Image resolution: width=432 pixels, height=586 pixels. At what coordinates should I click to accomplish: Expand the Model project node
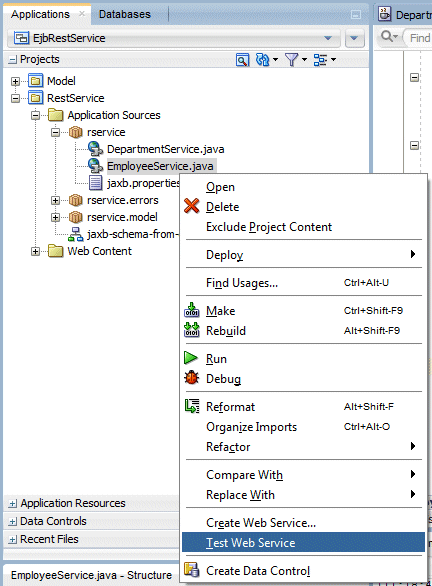coord(15,81)
